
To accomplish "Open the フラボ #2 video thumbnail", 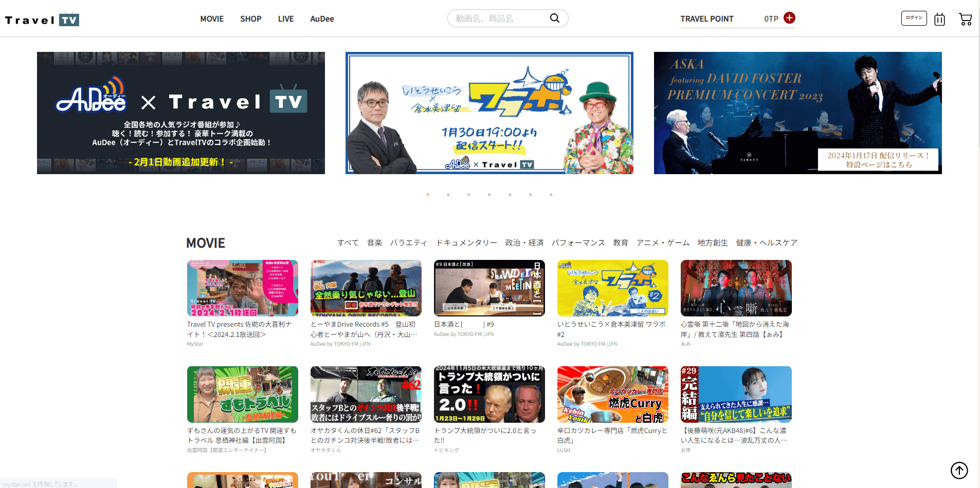I will 613,288.
